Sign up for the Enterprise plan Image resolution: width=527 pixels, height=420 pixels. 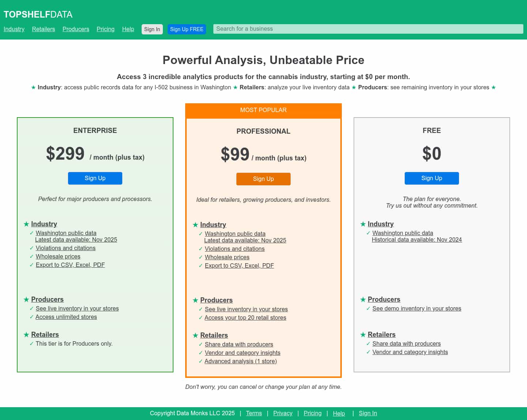95,178
